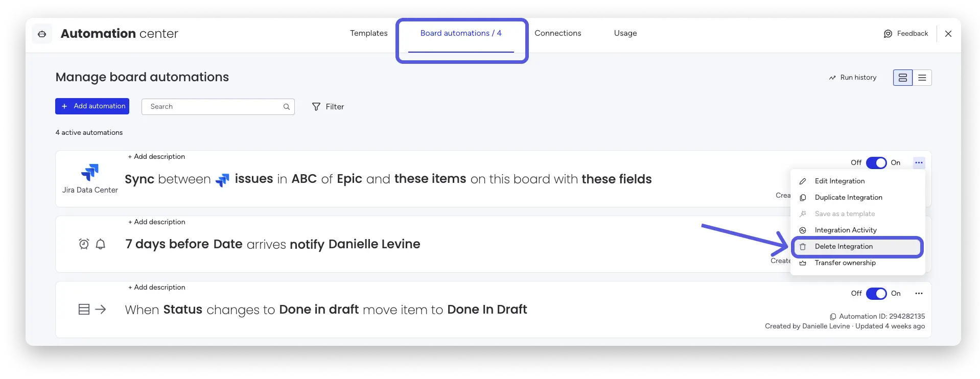The width and height of the screenshot is (980, 379).
Task: Click the Jira Data Center logo
Action: [90, 173]
